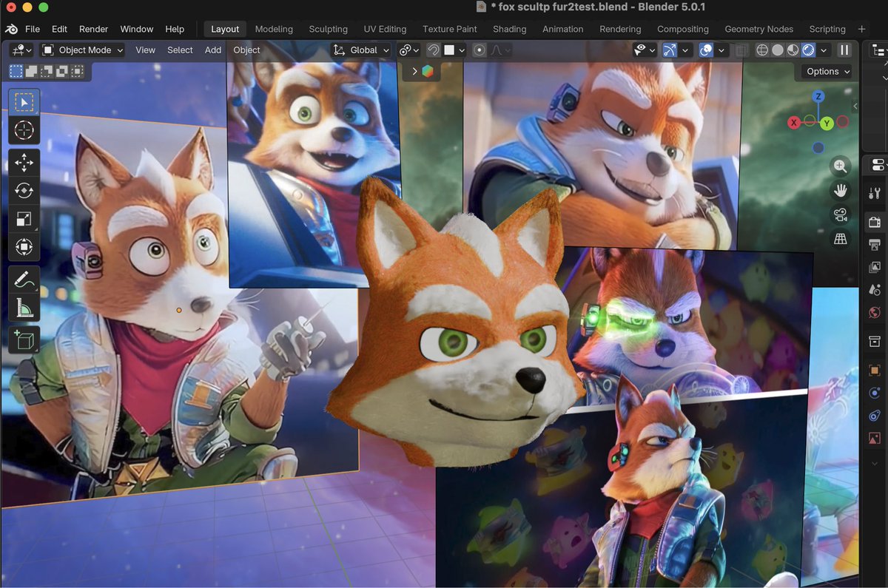Image resolution: width=888 pixels, height=588 pixels.
Task: Toggle snapping magnet button
Action: pyautogui.click(x=434, y=50)
